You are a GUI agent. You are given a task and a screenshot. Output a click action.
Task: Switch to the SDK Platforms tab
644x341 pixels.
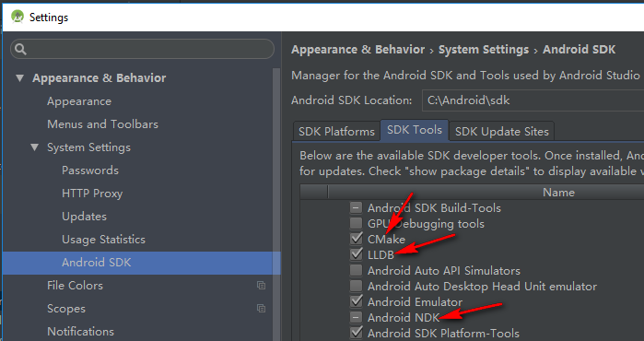(x=336, y=132)
